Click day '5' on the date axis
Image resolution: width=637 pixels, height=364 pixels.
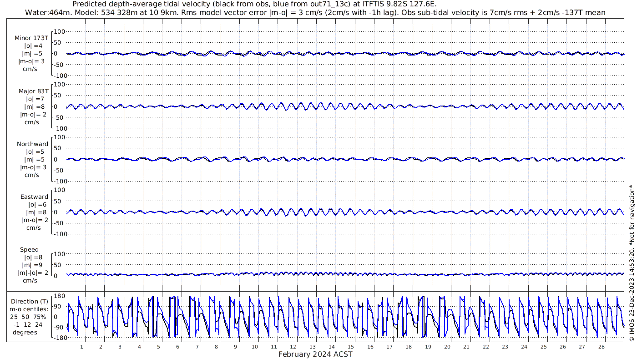(x=158, y=346)
